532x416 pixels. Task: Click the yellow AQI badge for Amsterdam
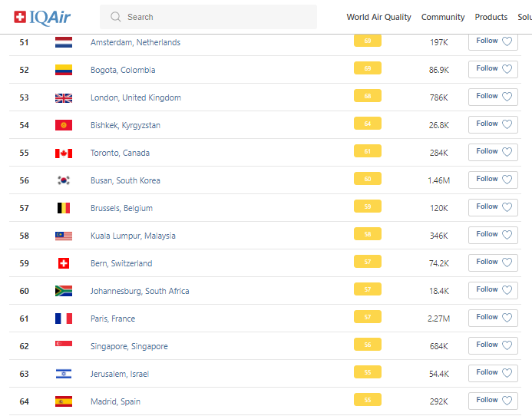pos(368,41)
